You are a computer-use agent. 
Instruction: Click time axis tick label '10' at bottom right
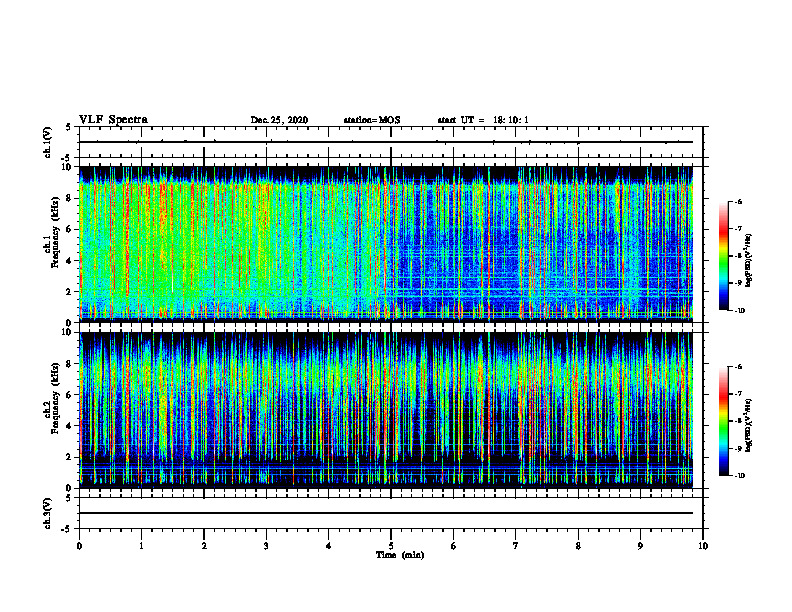click(x=703, y=546)
